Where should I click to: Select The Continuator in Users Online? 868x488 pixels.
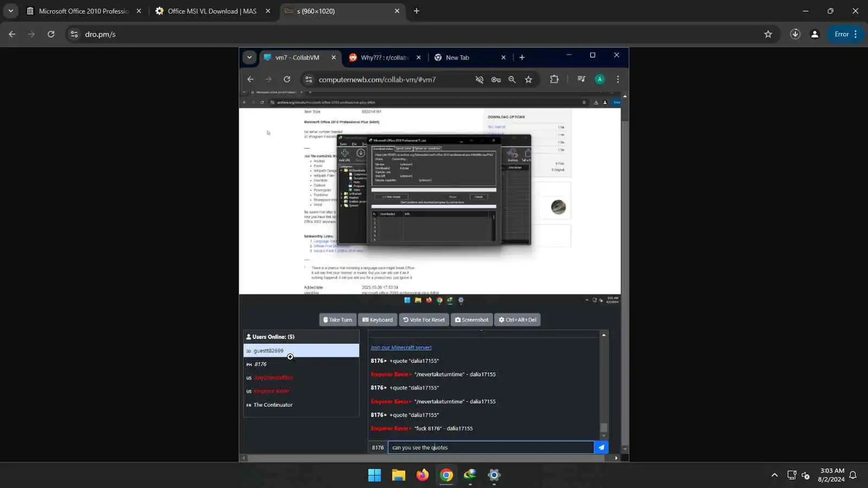click(301, 405)
